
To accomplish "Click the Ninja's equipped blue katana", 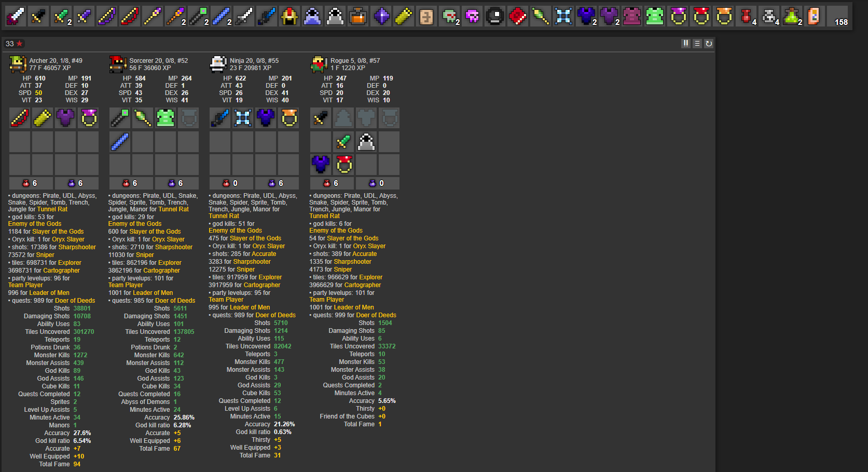I will (220, 118).
